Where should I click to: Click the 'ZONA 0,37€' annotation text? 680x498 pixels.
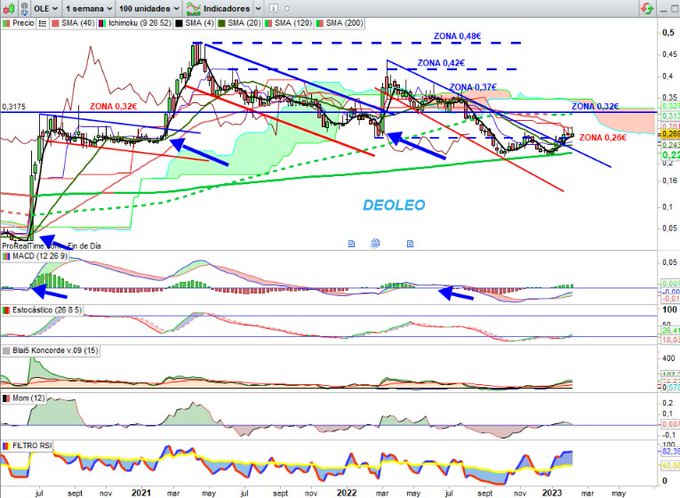point(473,87)
